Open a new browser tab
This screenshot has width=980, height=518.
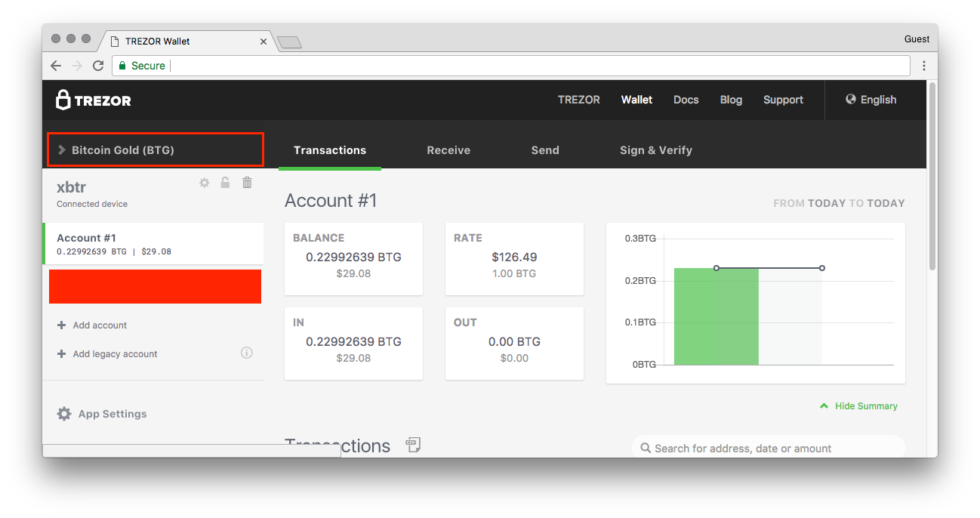tap(289, 42)
